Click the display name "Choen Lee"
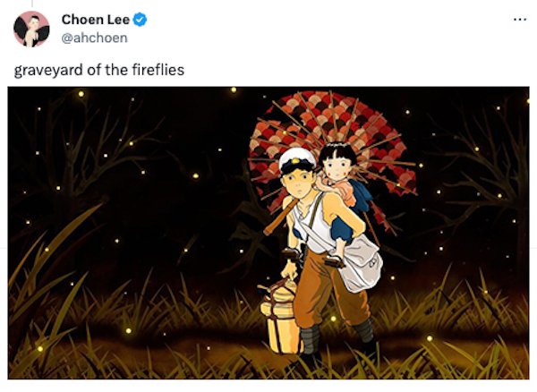The image size is (537, 392). [96, 20]
